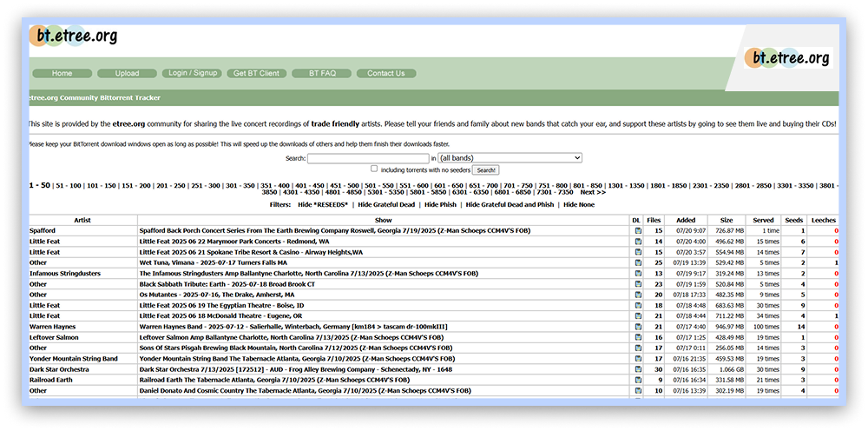868x431 pixels.
Task: Go to Login / Signup
Action: tap(192, 73)
